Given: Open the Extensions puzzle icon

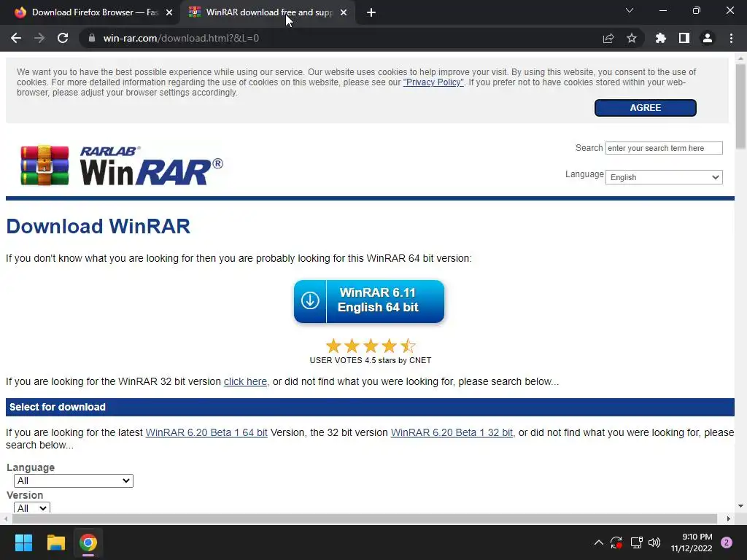Looking at the screenshot, I should (x=661, y=38).
